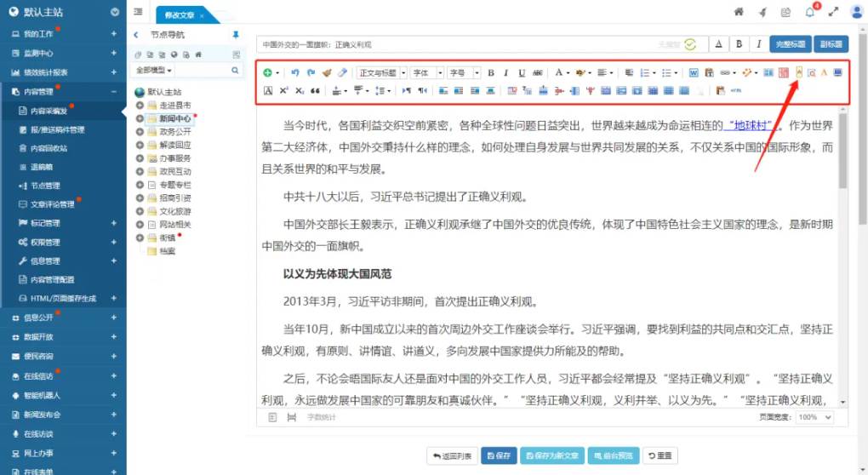Open notifications bell in the top bar
The height and width of the screenshot is (475, 868).
809,12
